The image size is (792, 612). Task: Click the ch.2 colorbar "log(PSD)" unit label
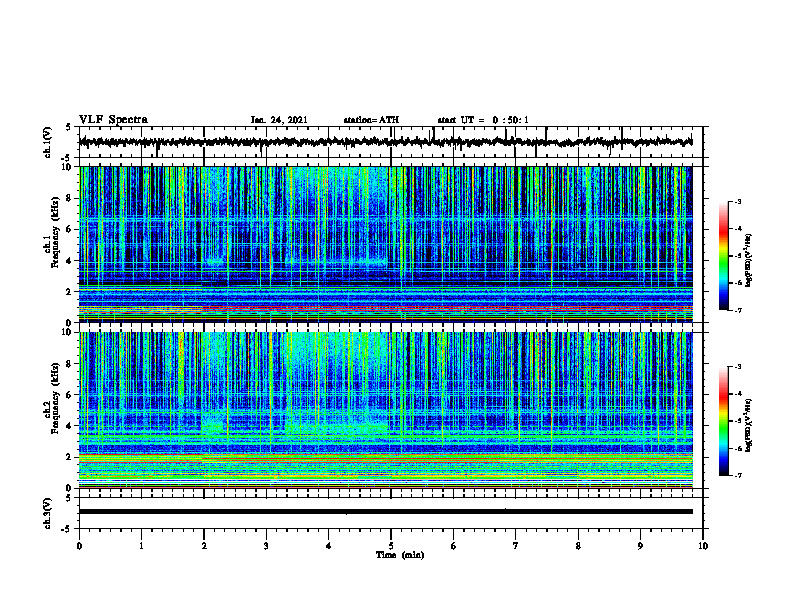(749, 425)
